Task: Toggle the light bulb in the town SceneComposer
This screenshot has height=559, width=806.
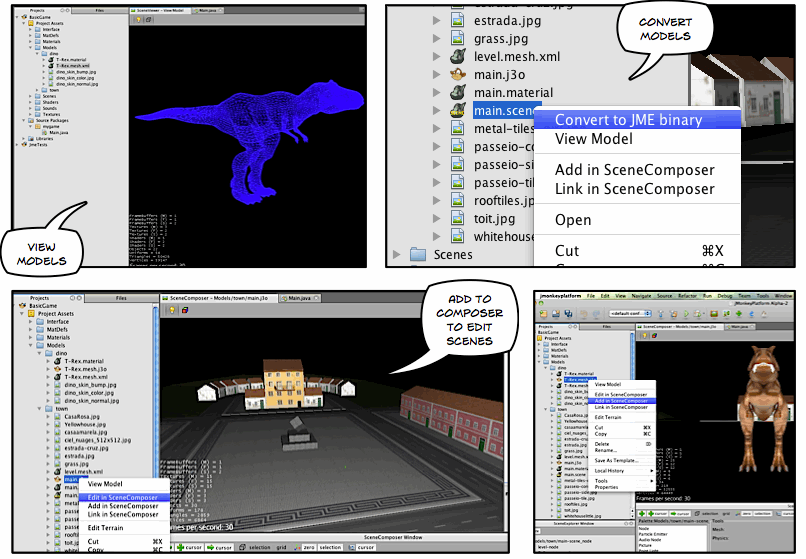Action: tap(171, 310)
